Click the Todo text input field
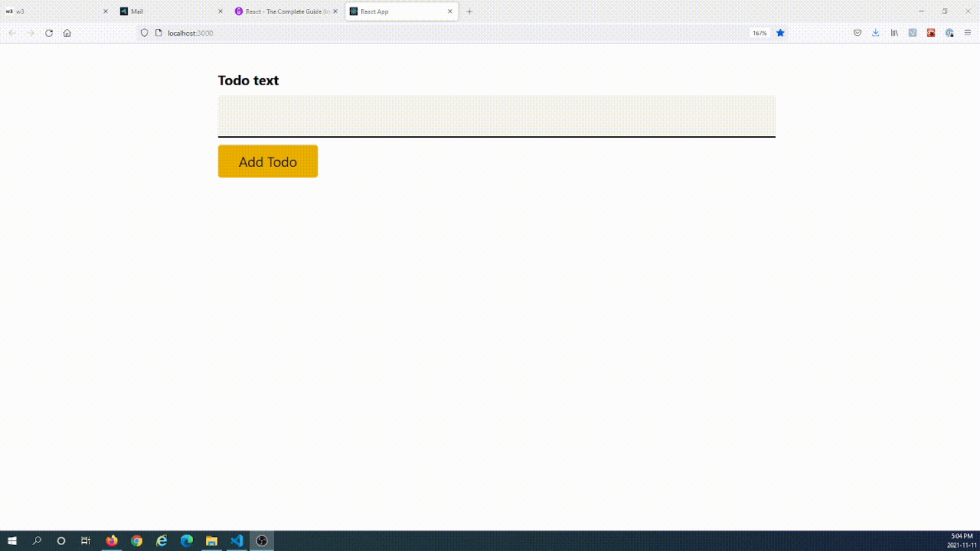980x551 pixels. pyautogui.click(x=496, y=116)
